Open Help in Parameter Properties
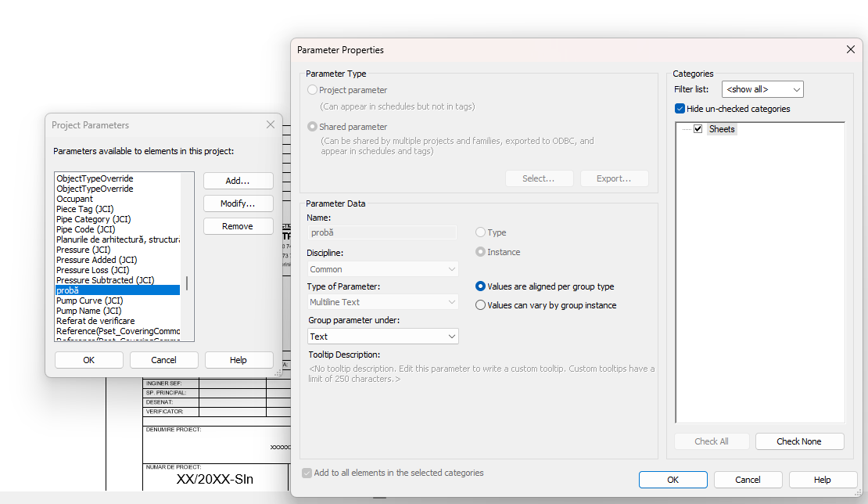The width and height of the screenshot is (868, 504). [823, 480]
